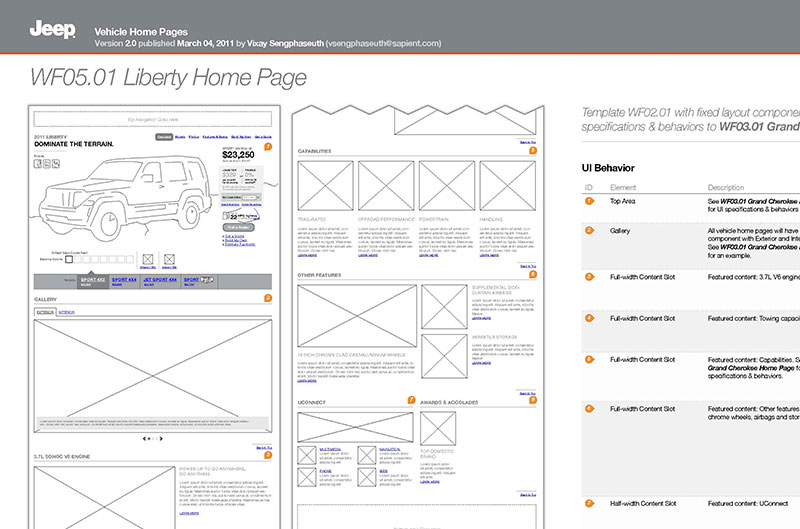Switch to the Interior gallery tab
Image resolution: width=800 pixels, height=529 pixels.
click(66, 312)
